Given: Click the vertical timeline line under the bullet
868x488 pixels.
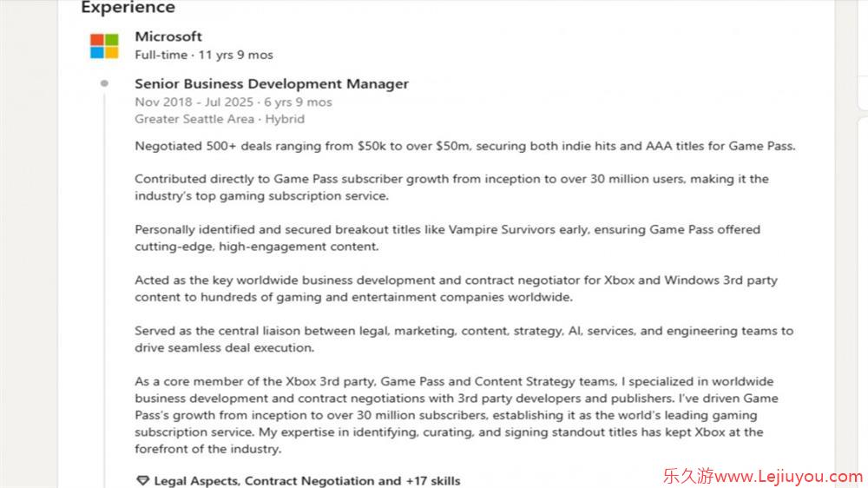Looking at the screenshot, I should pyautogui.click(x=104, y=288).
